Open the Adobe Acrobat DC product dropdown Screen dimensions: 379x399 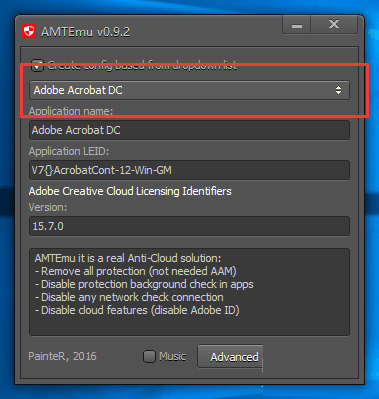click(189, 90)
